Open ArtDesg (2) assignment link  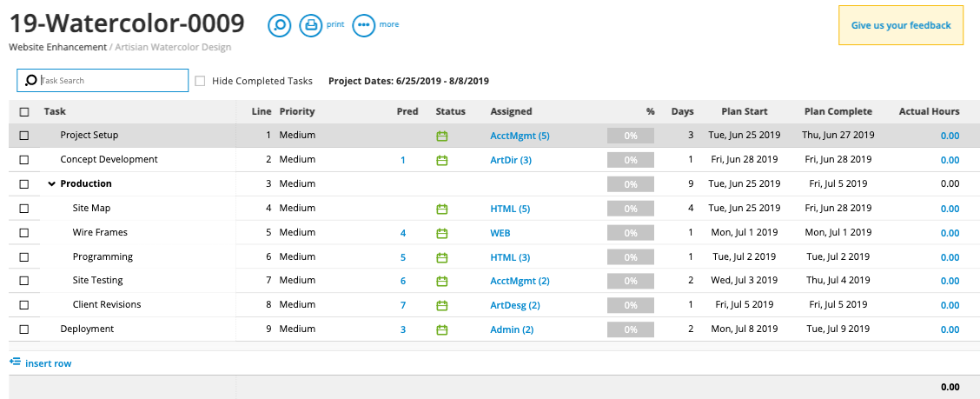click(515, 305)
